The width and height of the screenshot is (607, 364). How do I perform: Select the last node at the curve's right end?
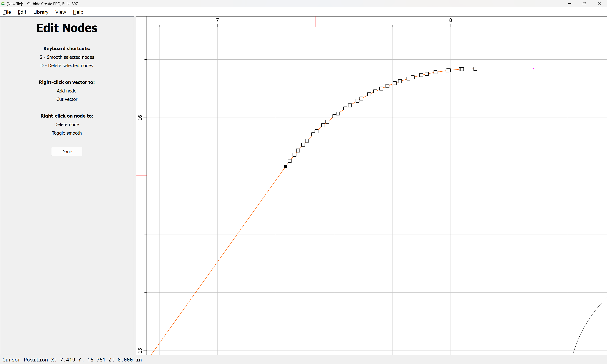(475, 69)
